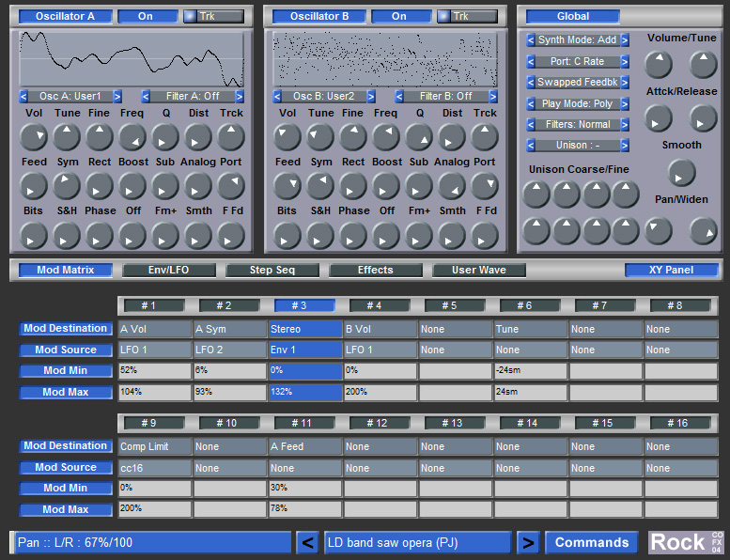Click the Oscillator B F Fd knob
The image size is (730, 560).
pyautogui.click(x=485, y=235)
